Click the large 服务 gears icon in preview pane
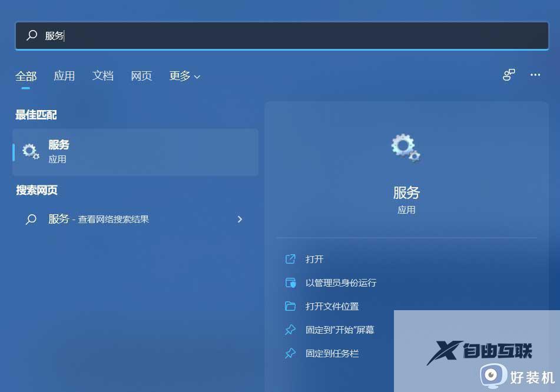The image size is (560, 392). tap(406, 148)
